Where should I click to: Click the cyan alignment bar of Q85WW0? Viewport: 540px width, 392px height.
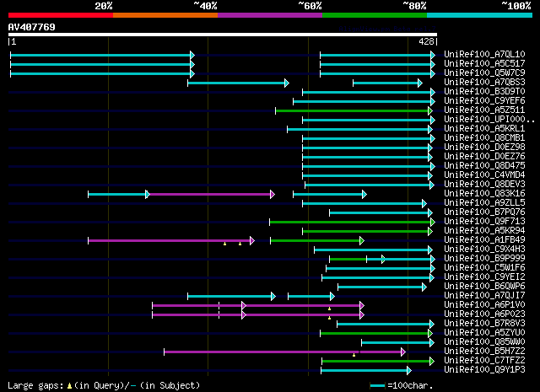397,343
